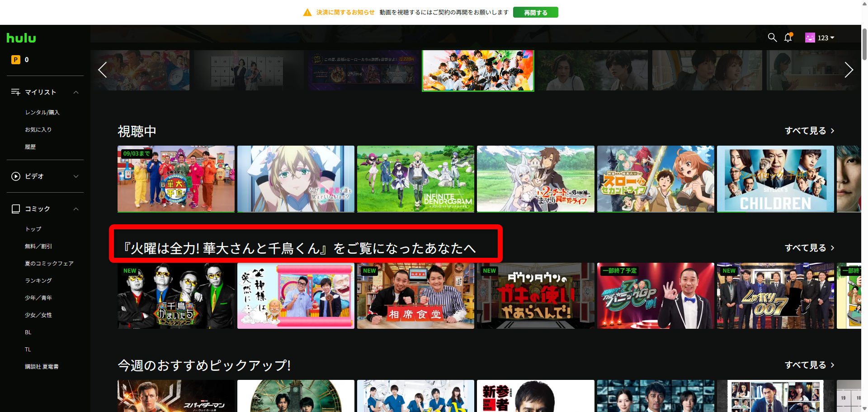The width and height of the screenshot is (868, 412).
Task: Click the Comic book icon in sidebar
Action: [16, 209]
